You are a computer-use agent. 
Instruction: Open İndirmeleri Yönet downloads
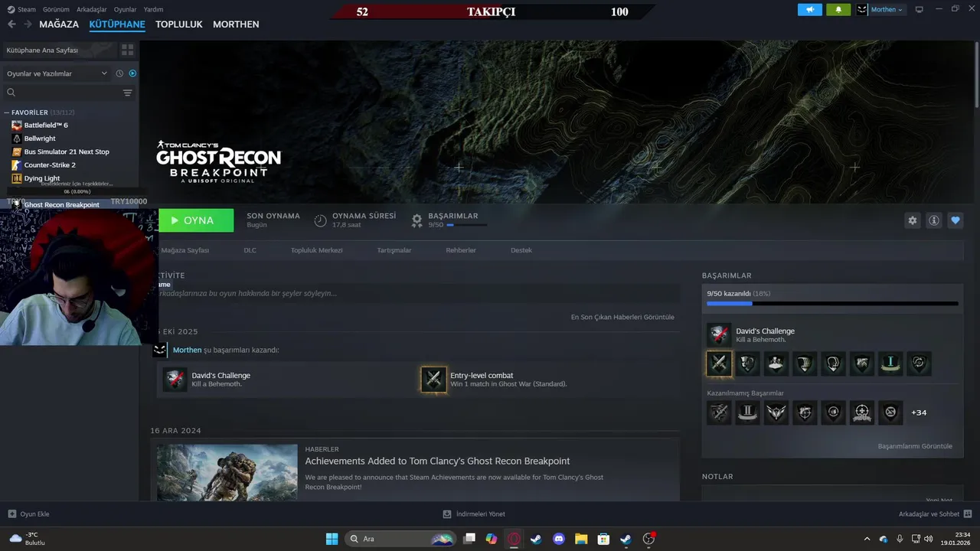pyautogui.click(x=474, y=514)
